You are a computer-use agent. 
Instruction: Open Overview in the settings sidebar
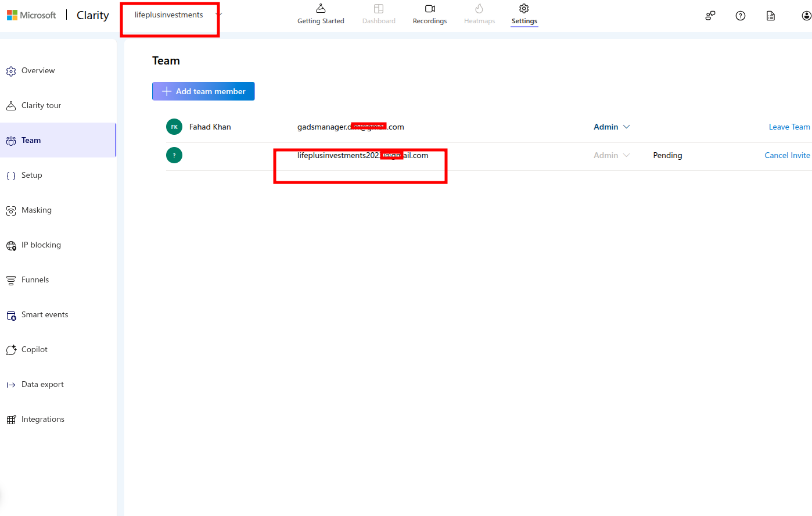point(58,70)
